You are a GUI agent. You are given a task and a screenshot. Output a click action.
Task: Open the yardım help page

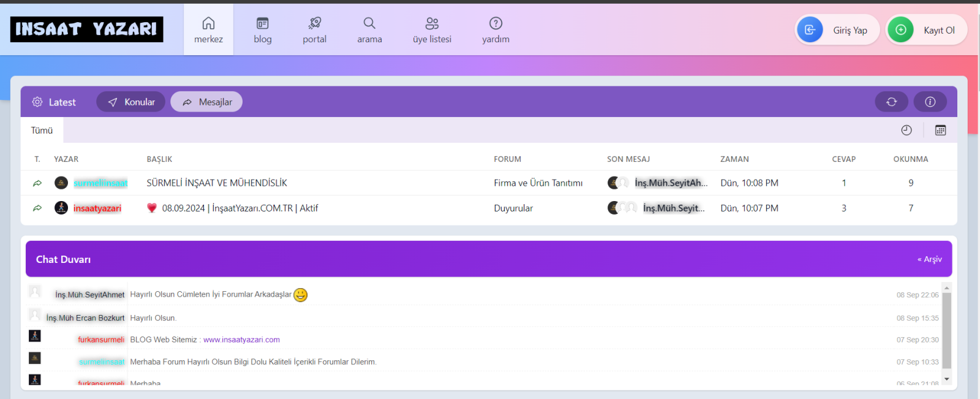click(496, 30)
